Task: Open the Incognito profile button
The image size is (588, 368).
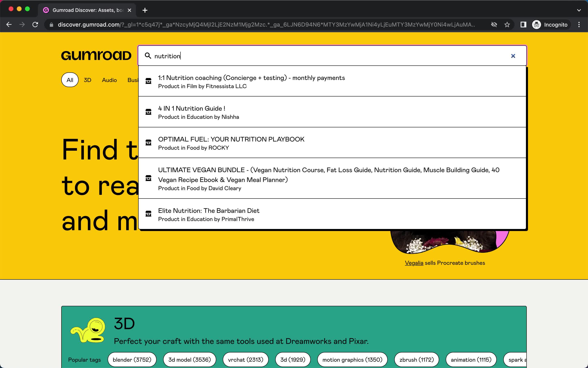Action: click(x=550, y=25)
